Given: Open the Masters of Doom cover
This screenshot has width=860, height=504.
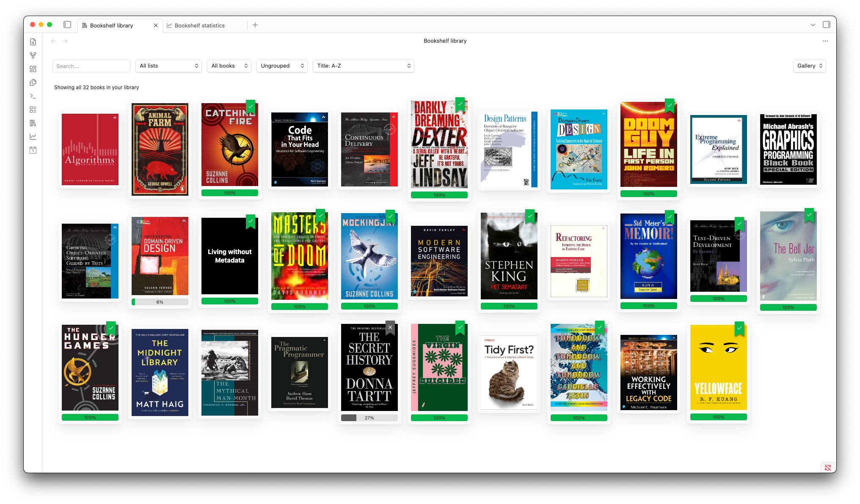Looking at the screenshot, I should click(x=300, y=256).
